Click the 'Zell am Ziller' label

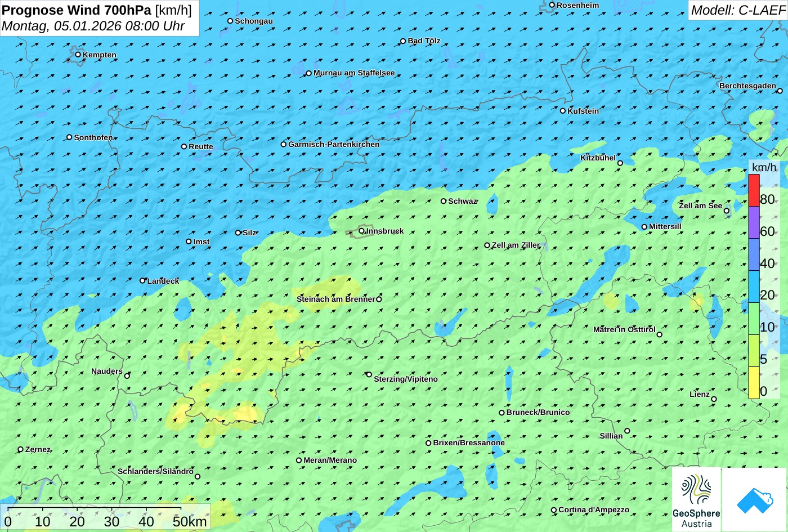pos(516,245)
